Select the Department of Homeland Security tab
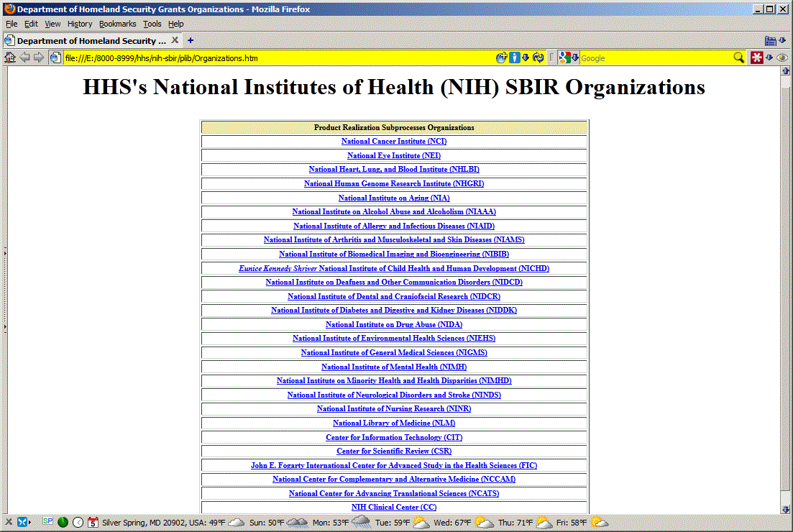 click(91, 40)
